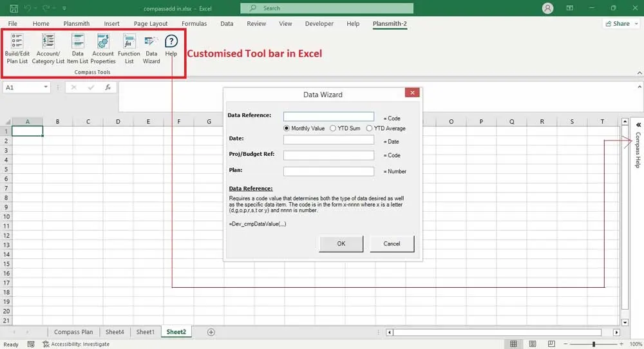Click the Plan input field
Screen dimensions: 644x349
coord(328,171)
